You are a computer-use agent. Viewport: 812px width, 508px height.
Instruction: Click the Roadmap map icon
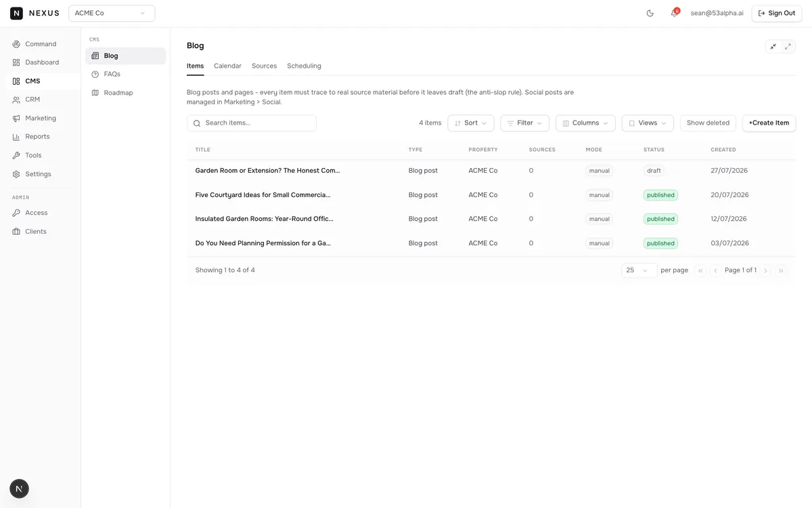click(95, 93)
